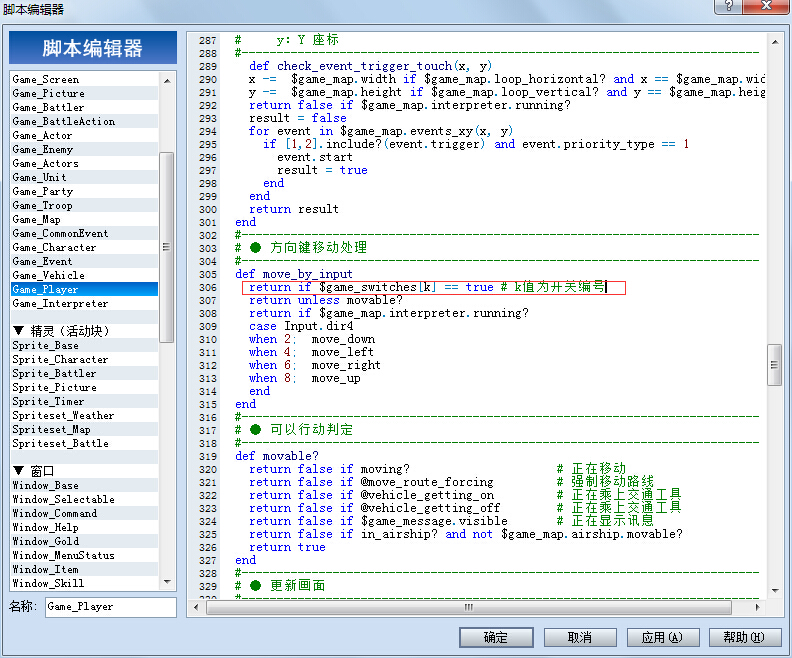
Task: Select Window_Gold script
Action: pyautogui.click(x=84, y=541)
